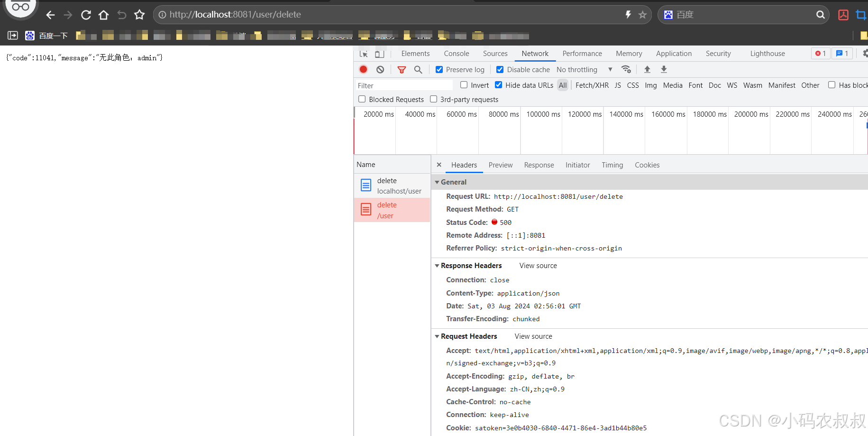Switch to the Console tab

pos(456,54)
